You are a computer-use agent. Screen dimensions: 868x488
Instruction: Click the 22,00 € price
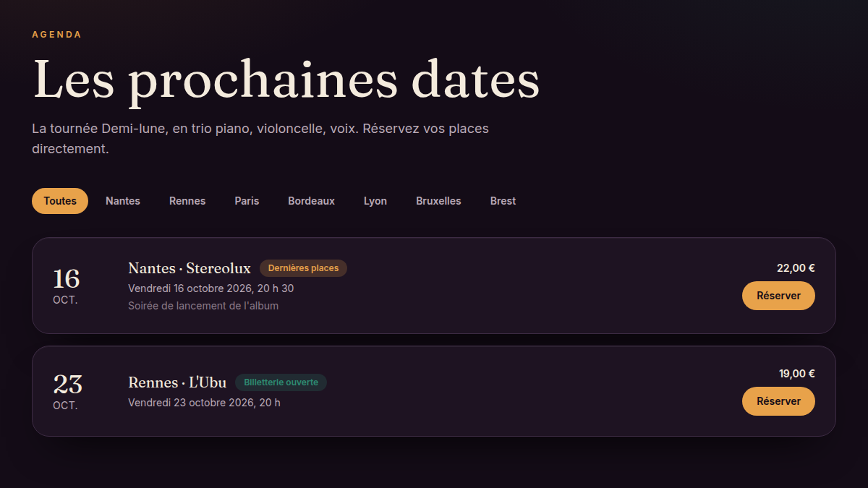click(x=796, y=268)
